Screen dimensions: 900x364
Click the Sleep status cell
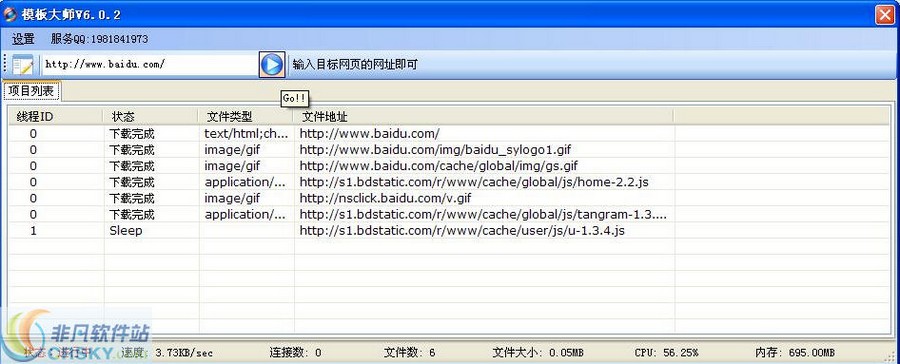[x=126, y=230]
